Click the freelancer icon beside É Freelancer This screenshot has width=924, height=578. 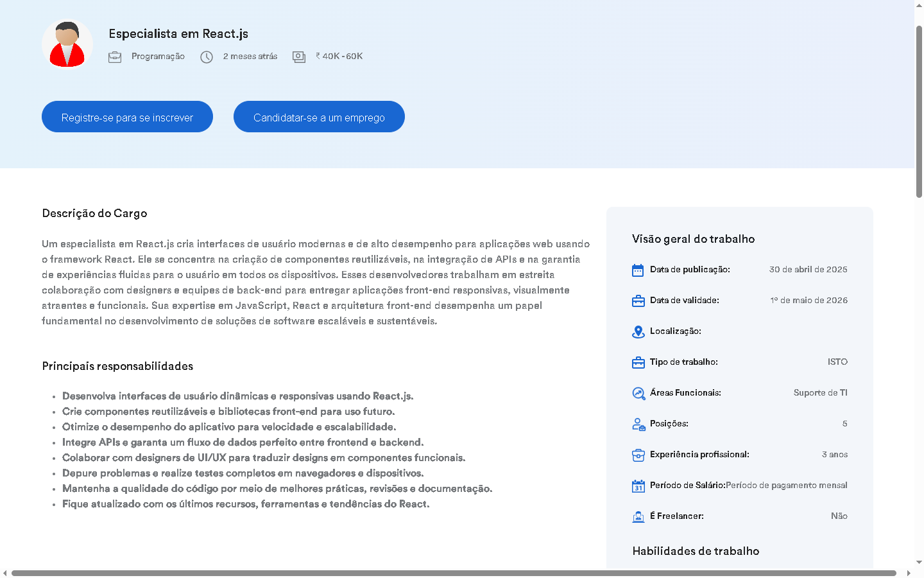pos(638,517)
